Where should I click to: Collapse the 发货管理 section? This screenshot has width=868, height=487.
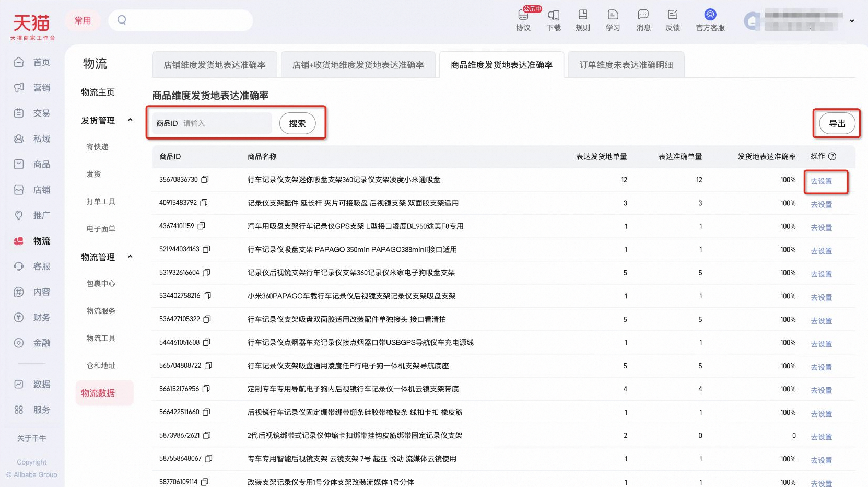(x=130, y=120)
